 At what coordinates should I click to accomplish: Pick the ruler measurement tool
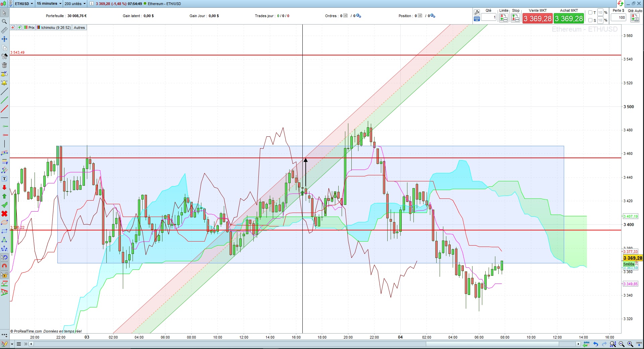pyautogui.click(x=4, y=30)
